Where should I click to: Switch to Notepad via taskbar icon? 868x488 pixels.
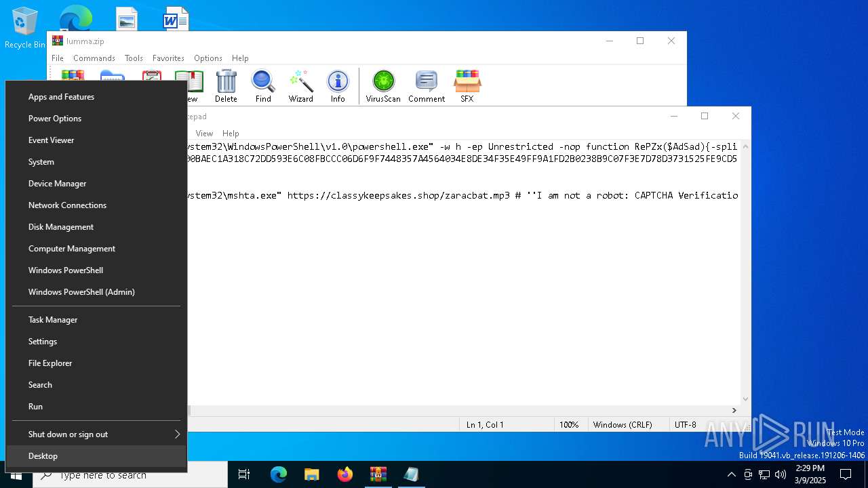coord(411,474)
